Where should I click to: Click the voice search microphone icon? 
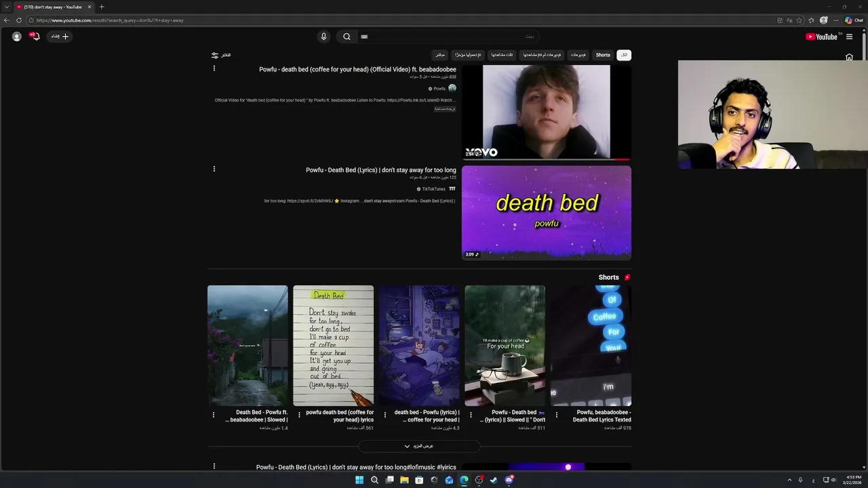tap(323, 37)
